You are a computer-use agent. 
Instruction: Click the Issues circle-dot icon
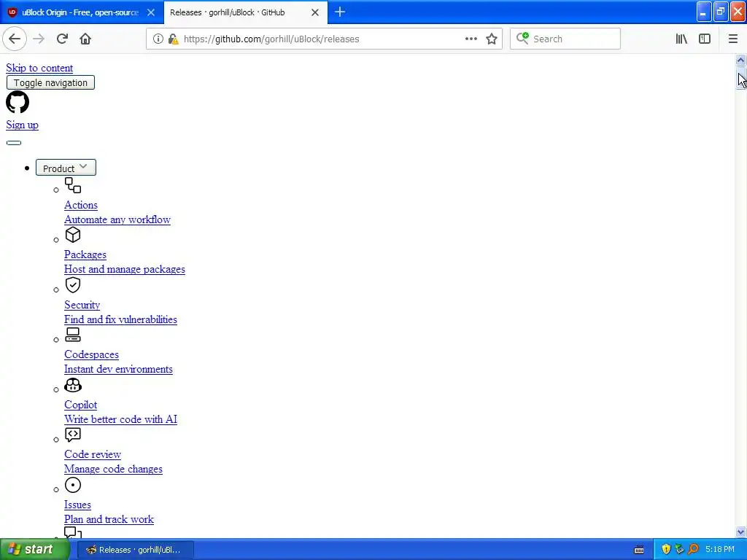[73, 485]
